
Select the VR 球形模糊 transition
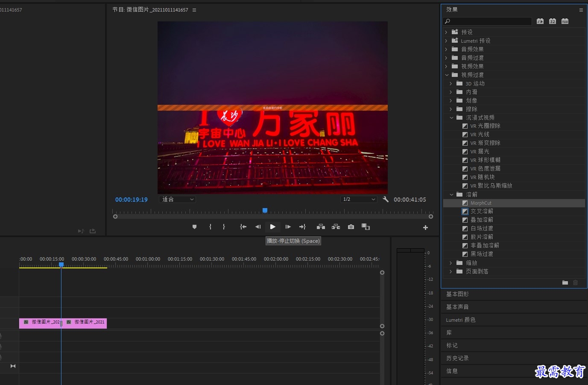485,160
